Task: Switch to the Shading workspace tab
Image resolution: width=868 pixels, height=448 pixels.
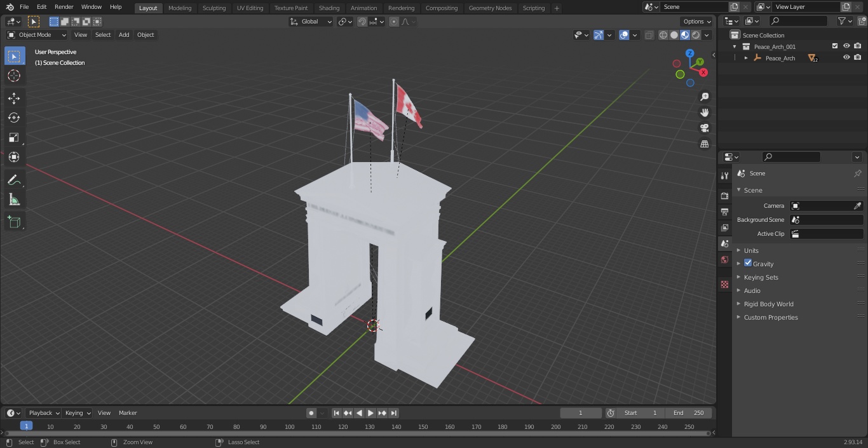Action: coord(329,8)
